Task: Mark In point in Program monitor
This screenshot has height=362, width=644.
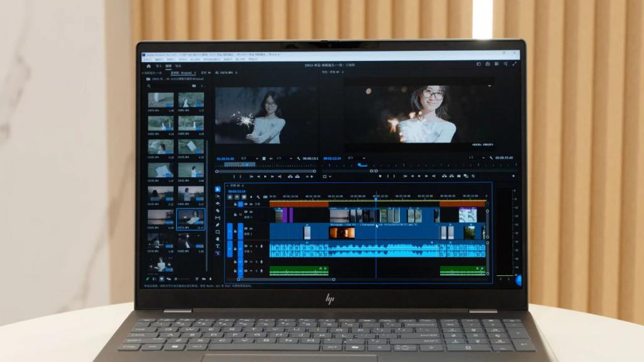Action: click(x=388, y=176)
